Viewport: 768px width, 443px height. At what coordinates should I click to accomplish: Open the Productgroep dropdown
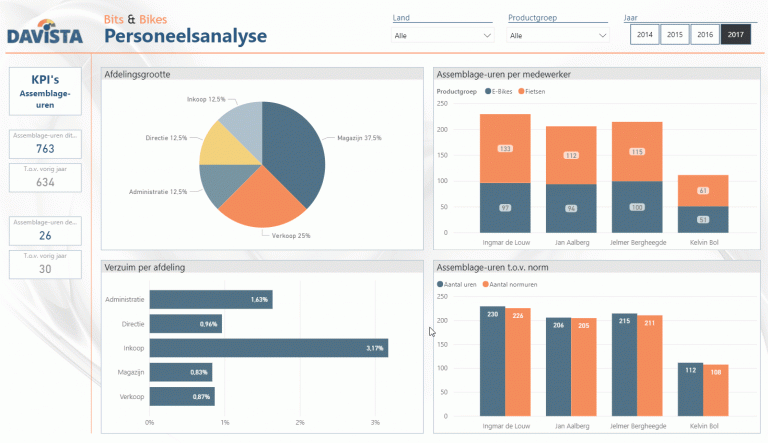point(558,35)
